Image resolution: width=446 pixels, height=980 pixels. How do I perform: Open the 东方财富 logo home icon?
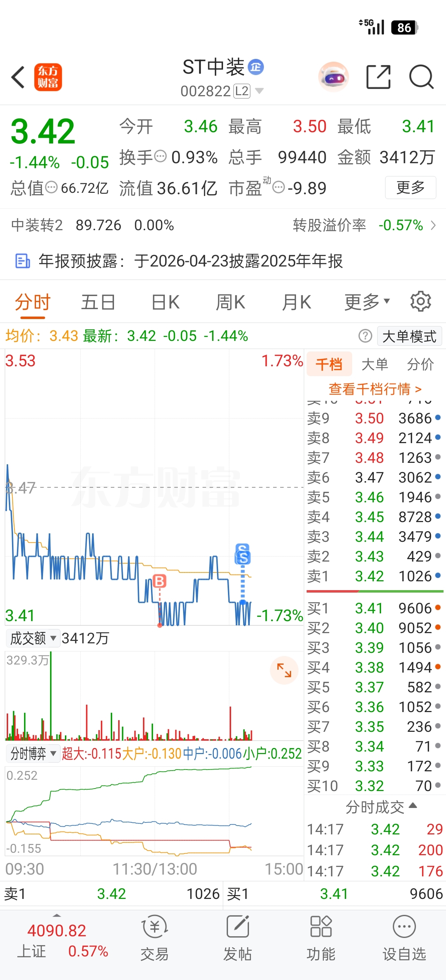(x=48, y=77)
